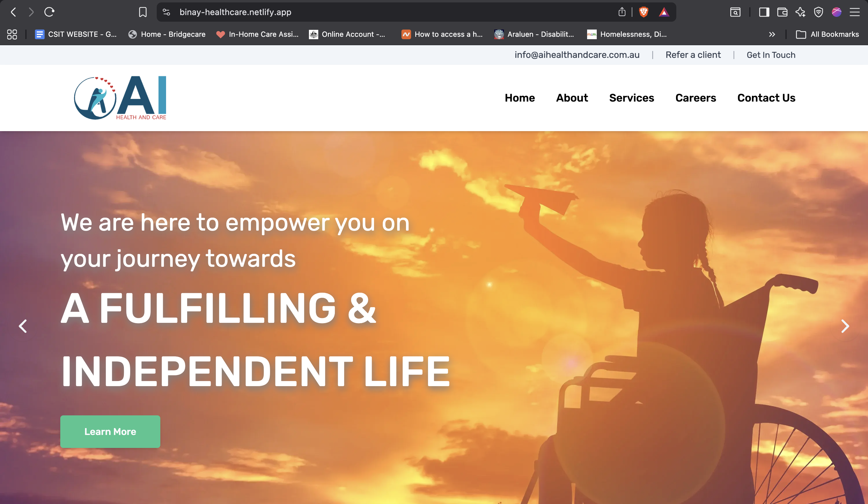Open Brave Shields lion icon
Image resolution: width=868 pixels, height=504 pixels.
[643, 12]
